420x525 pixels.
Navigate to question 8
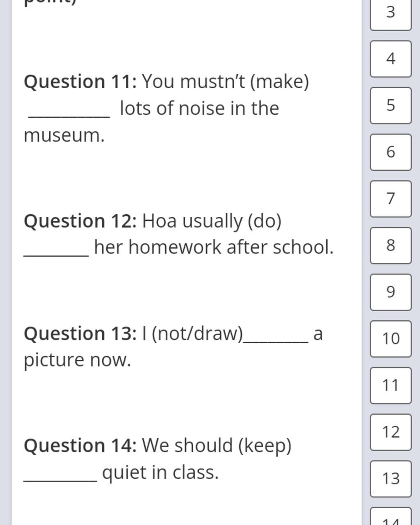coord(390,245)
